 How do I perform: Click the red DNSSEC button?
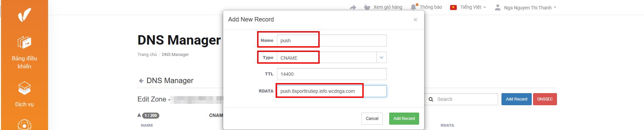click(x=545, y=99)
